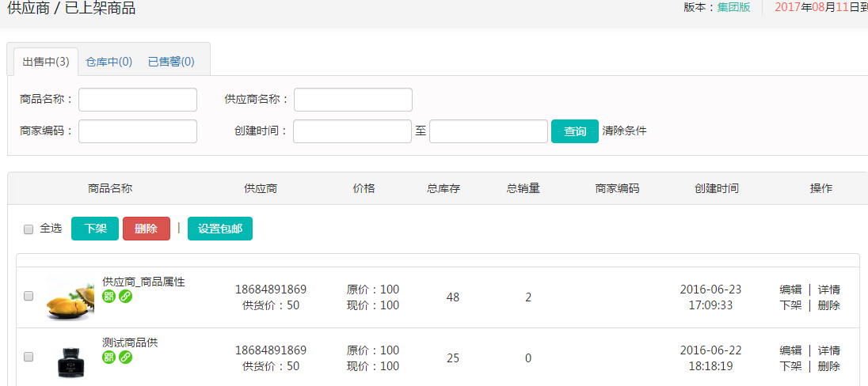Switch to the 仓库中(0) tab

point(109,62)
